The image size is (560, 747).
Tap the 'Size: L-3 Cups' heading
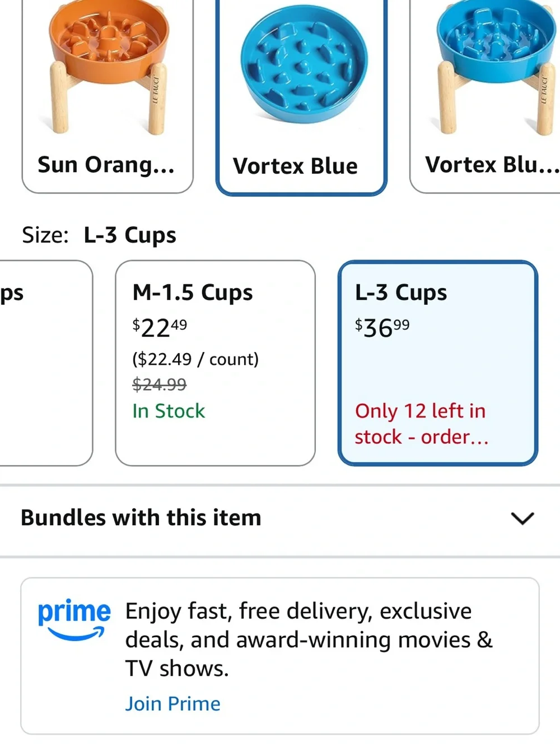[x=99, y=235]
